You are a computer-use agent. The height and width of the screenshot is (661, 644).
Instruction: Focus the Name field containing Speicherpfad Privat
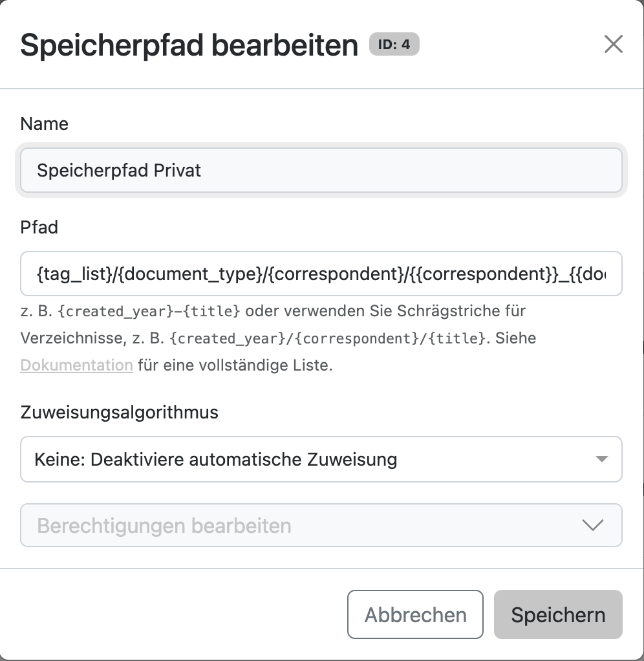pos(321,170)
